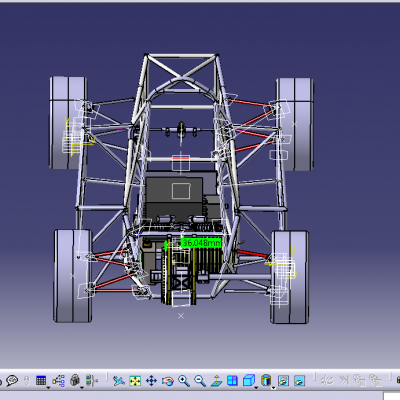Open the Create Multi-View icon

tap(232, 380)
